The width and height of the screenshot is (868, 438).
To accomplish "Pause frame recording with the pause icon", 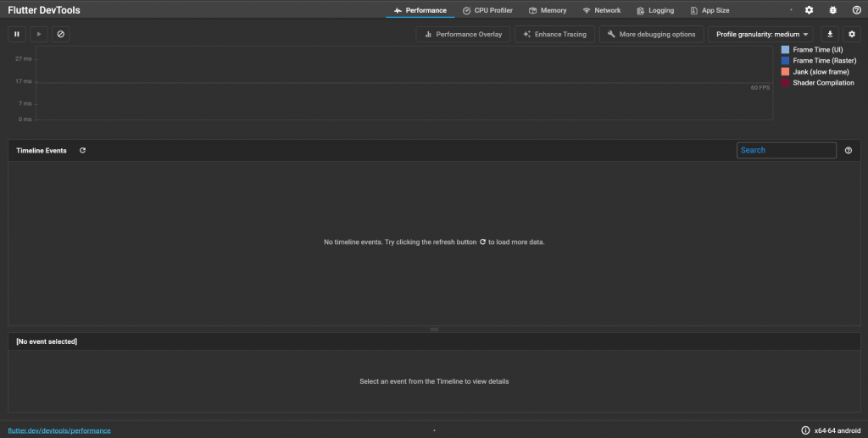I will pos(17,34).
